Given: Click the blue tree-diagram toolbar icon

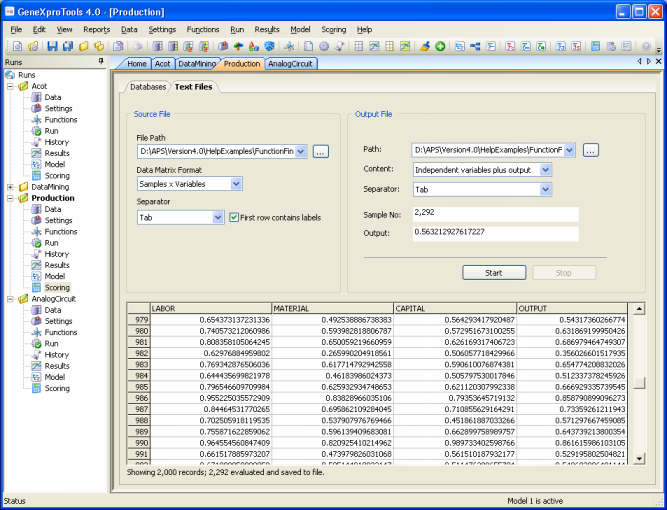Looking at the screenshot, I should coord(475,46).
